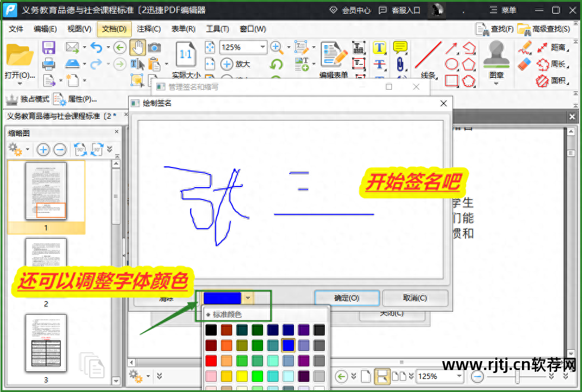Click the Snapshot camera icon

coord(154,48)
